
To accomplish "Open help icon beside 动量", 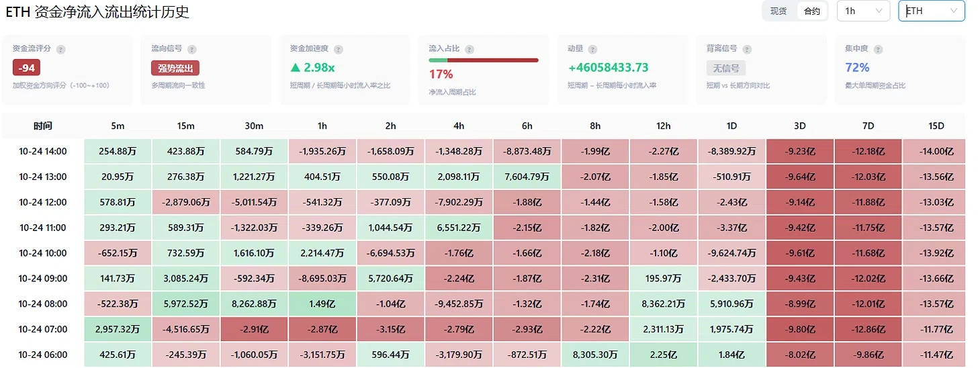I will (x=592, y=50).
